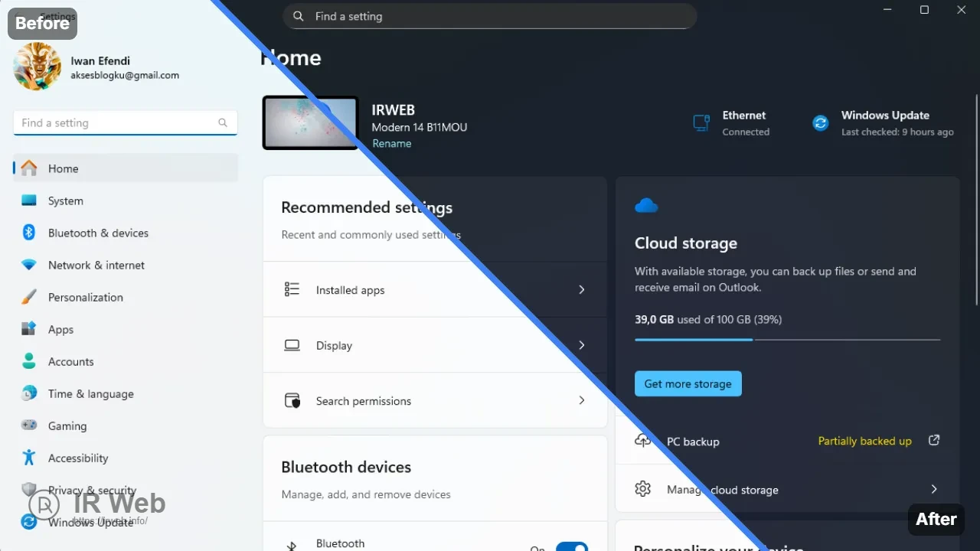Image resolution: width=980 pixels, height=551 pixels.
Task: Click the Personalization paintbrush icon
Action: point(29,297)
